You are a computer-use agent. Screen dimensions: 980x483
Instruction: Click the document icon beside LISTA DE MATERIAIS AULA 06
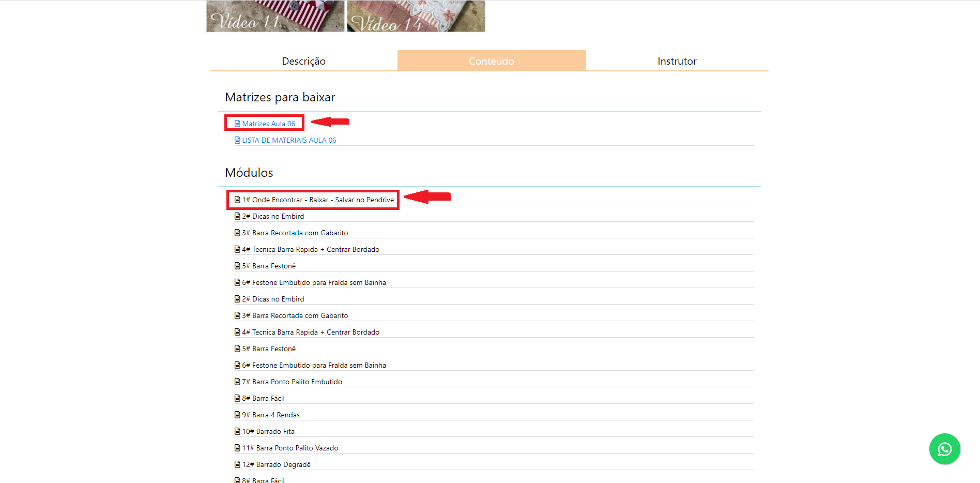pyautogui.click(x=237, y=140)
